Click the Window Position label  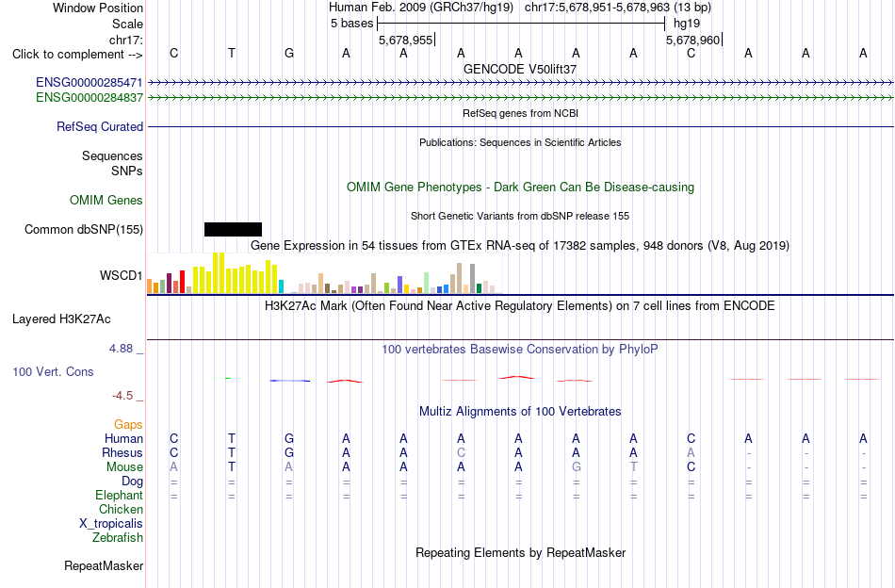click(x=98, y=8)
